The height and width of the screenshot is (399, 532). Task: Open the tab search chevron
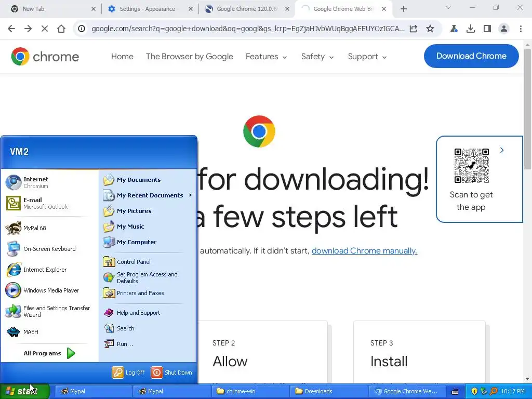[x=448, y=7]
